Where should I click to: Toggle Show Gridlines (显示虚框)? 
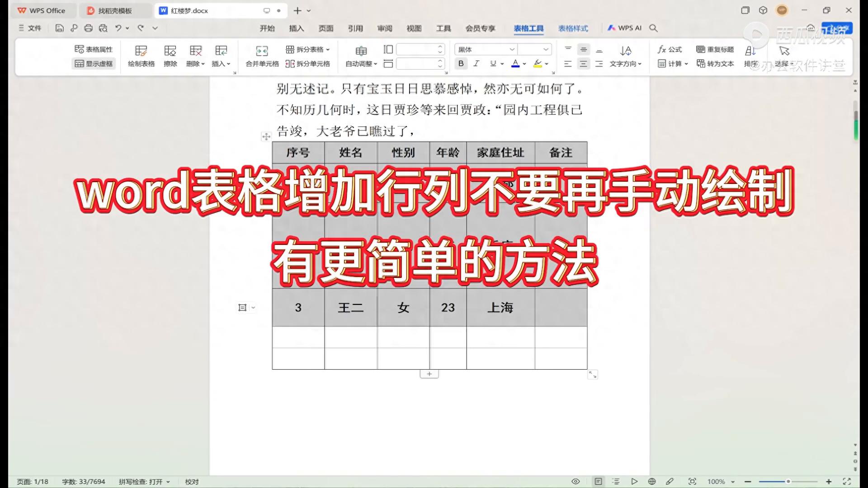tap(94, 64)
